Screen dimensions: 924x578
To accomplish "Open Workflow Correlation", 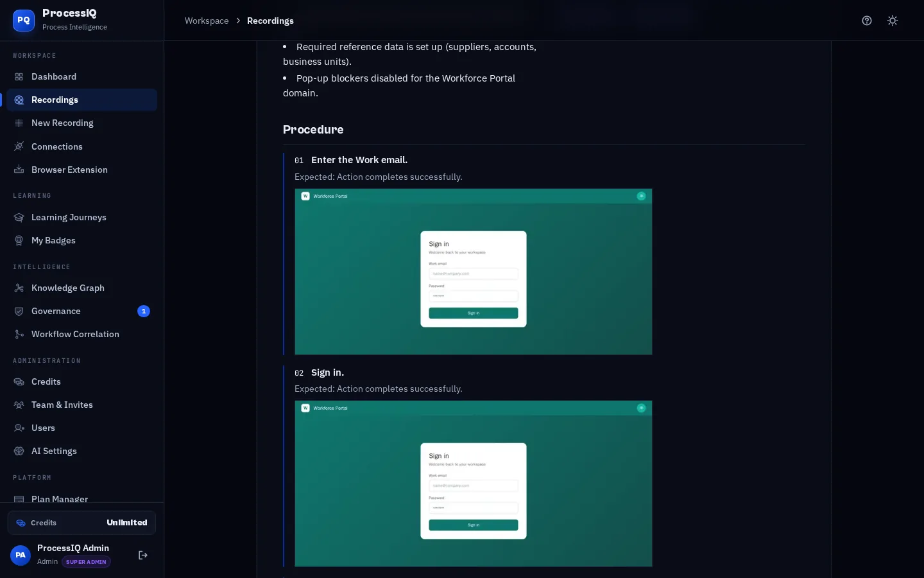I will coord(81,335).
